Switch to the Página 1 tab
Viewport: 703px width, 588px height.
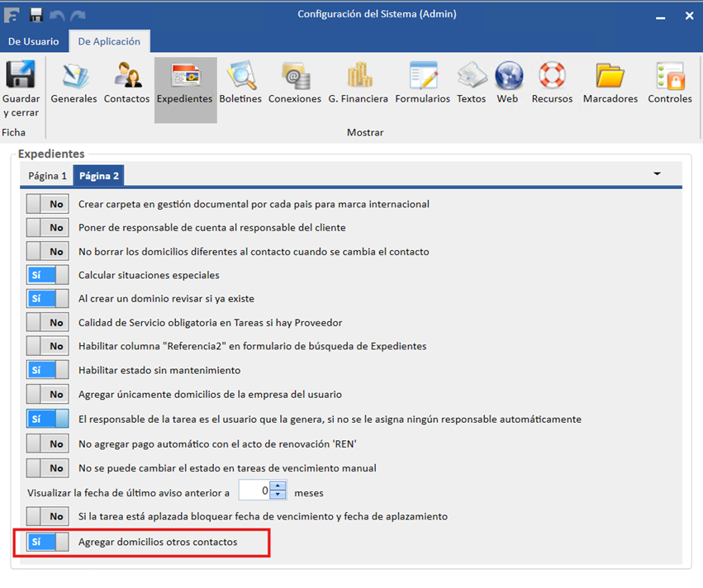(47, 176)
